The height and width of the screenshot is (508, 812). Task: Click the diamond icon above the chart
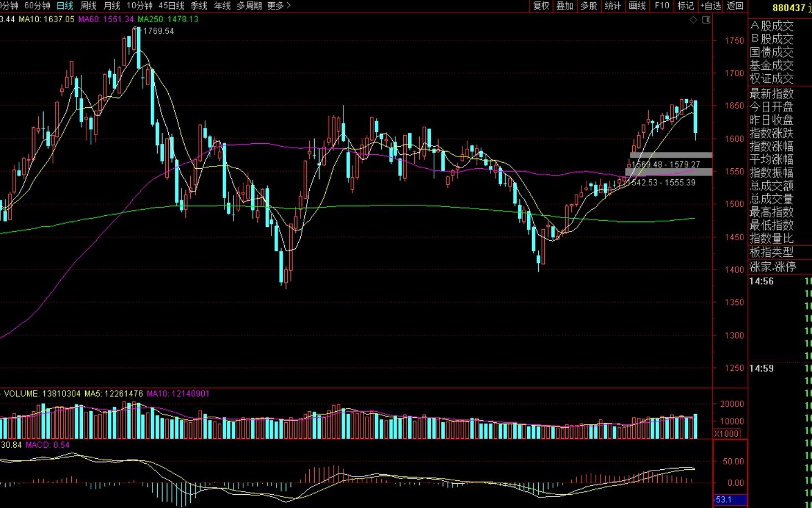point(694,20)
